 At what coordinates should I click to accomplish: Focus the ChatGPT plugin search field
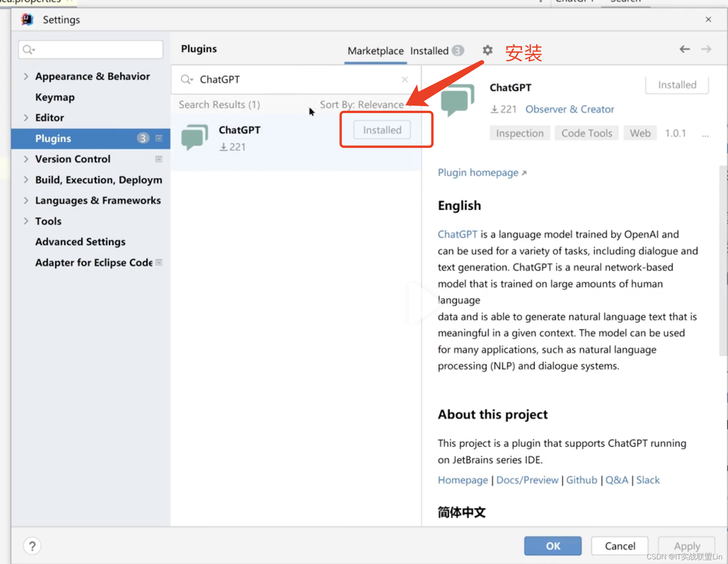[296, 79]
